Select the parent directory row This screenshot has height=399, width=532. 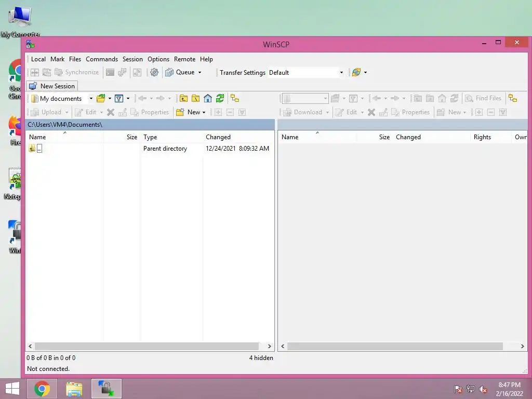tap(150, 148)
